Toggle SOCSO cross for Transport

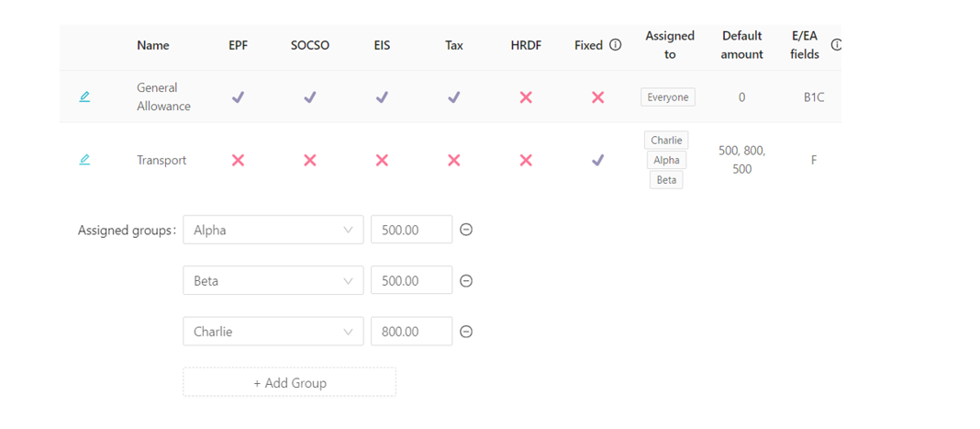point(310,160)
